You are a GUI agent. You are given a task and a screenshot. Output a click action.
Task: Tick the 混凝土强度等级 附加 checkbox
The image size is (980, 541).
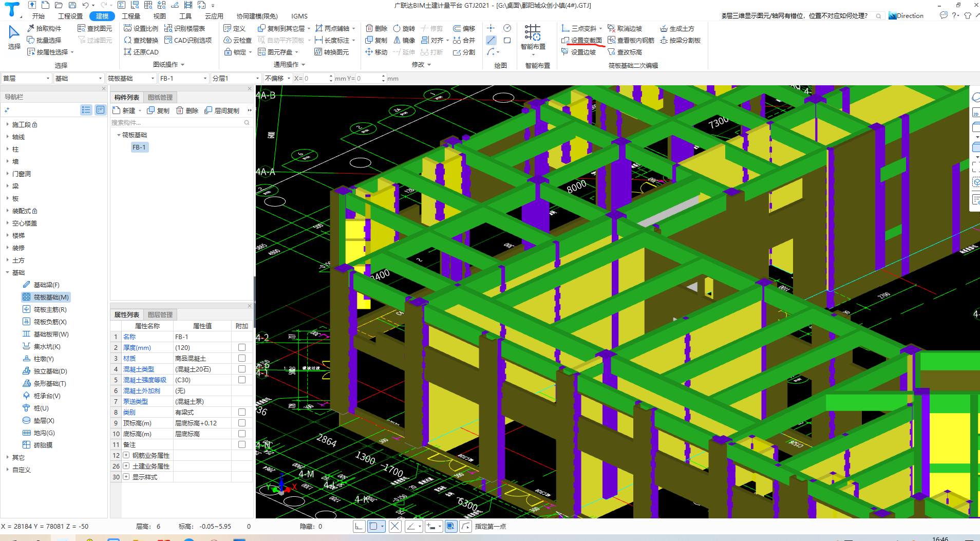point(242,380)
